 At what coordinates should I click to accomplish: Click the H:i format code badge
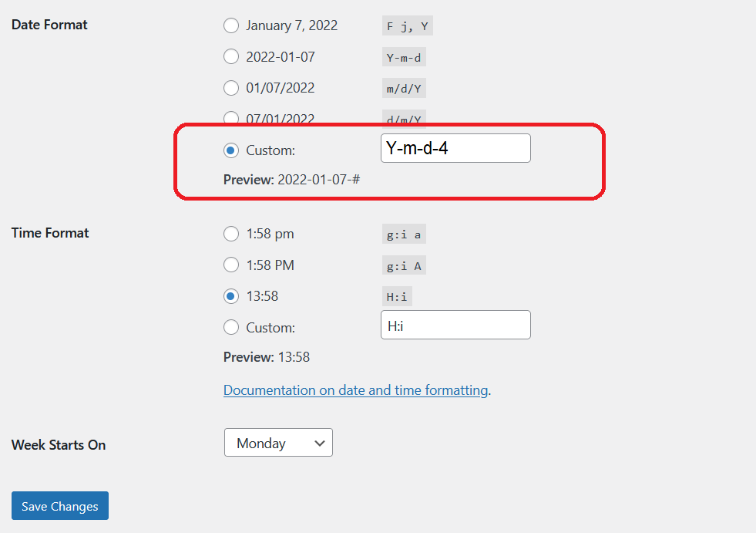(x=398, y=296)
